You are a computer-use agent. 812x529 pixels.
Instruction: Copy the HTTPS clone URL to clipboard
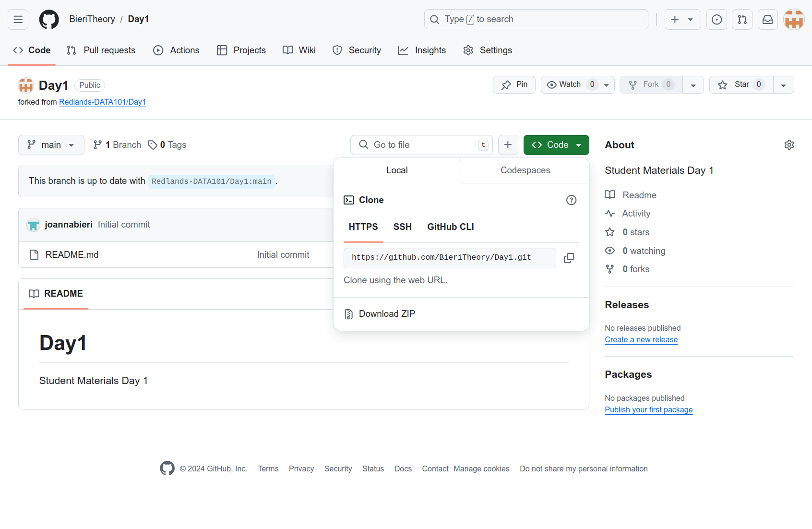(x=569, y=258)
